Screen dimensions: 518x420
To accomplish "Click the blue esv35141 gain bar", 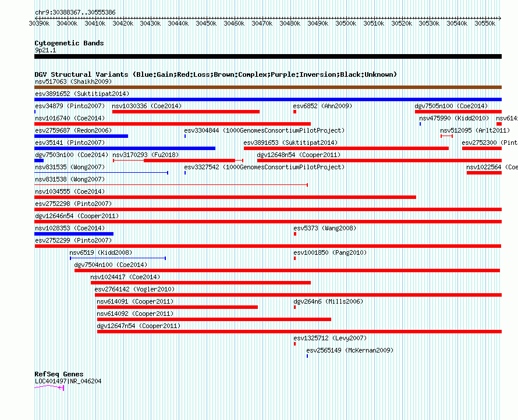I will (x=125, y=148).
